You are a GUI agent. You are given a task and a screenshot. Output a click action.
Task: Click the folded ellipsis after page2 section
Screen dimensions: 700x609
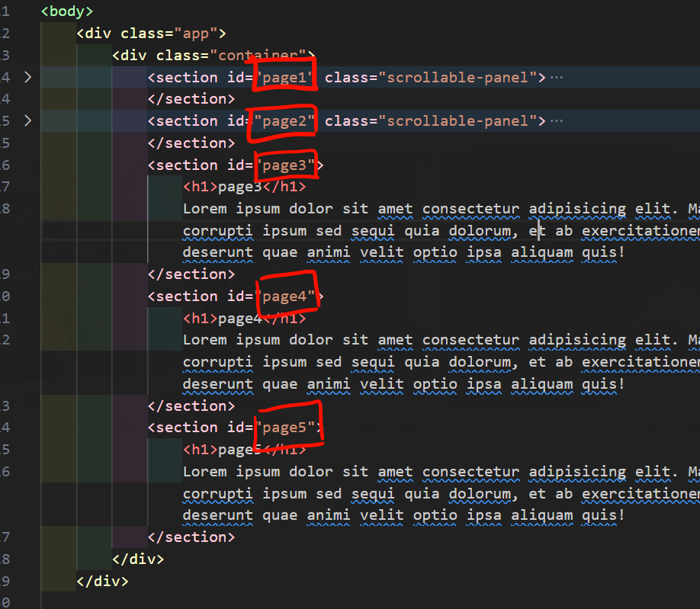[556, 121]
